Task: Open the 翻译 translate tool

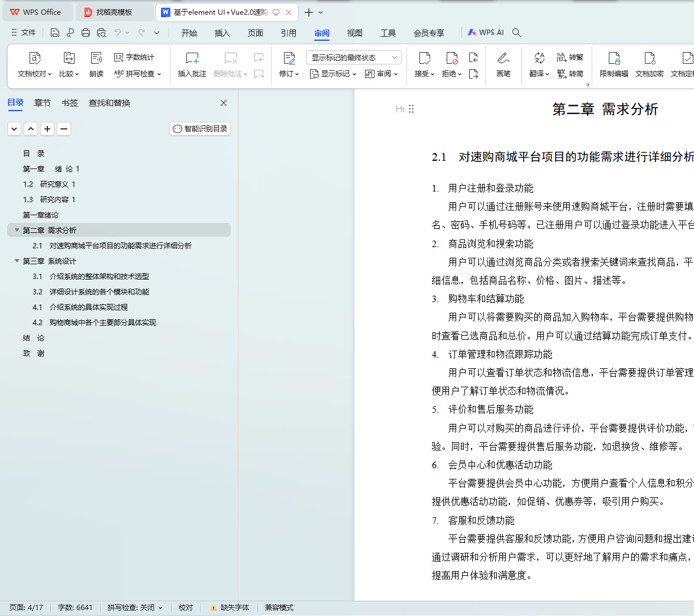Action: pyautogui.click(x=539, y=64)
